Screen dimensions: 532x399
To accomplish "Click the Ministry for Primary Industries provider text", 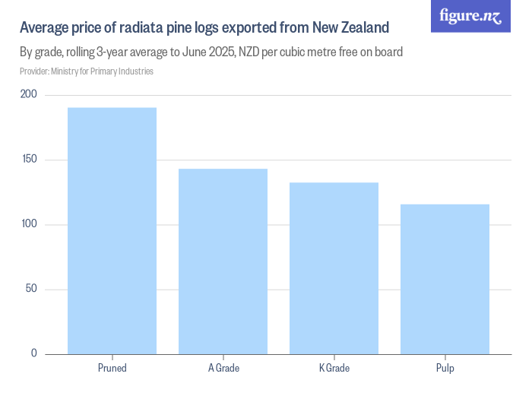I will coord(87,71).
